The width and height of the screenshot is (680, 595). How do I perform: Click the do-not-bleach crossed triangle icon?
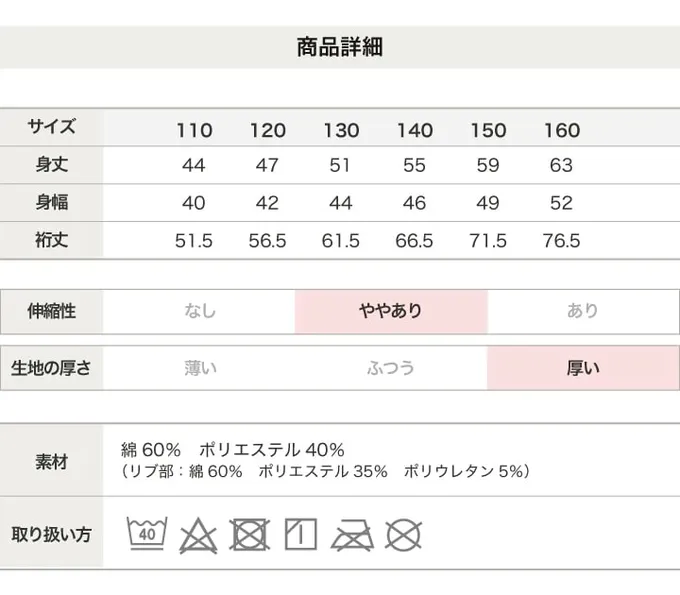(198, 534)
